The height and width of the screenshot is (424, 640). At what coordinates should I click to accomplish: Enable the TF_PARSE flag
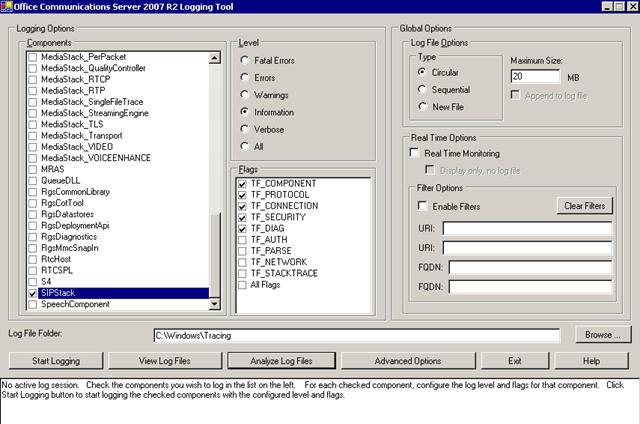tap(242, 251)
